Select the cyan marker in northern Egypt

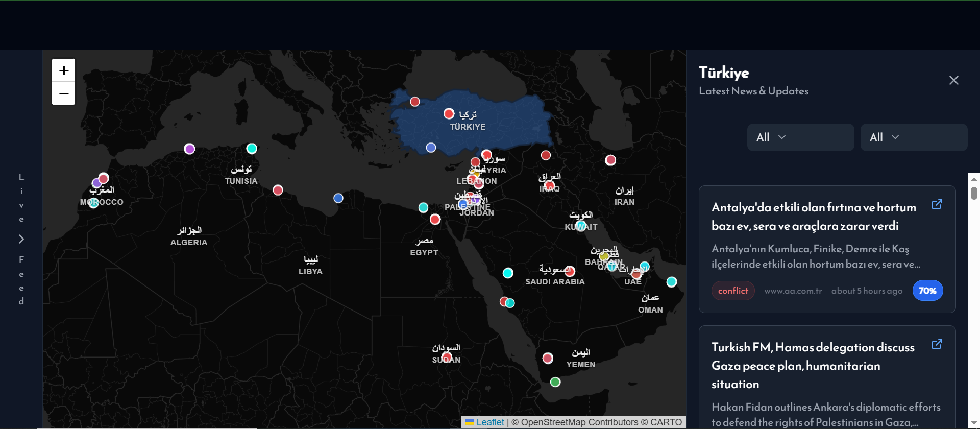pos(423,207)
